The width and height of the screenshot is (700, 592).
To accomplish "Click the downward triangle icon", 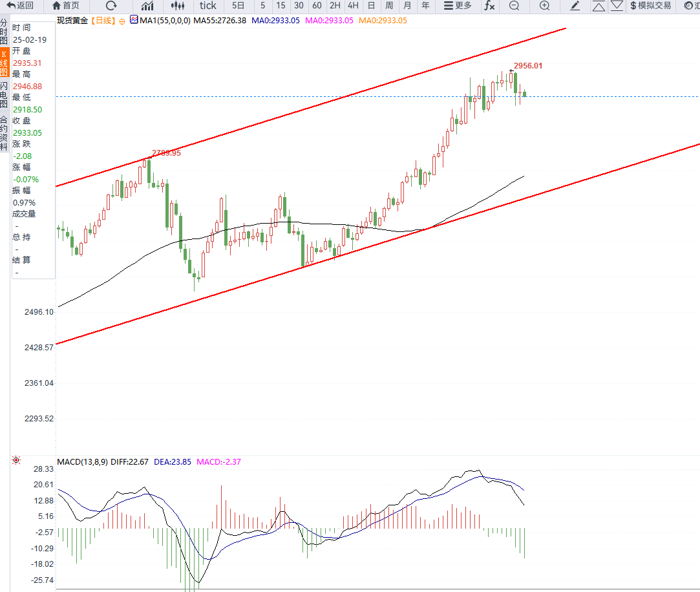I will 617,6.
